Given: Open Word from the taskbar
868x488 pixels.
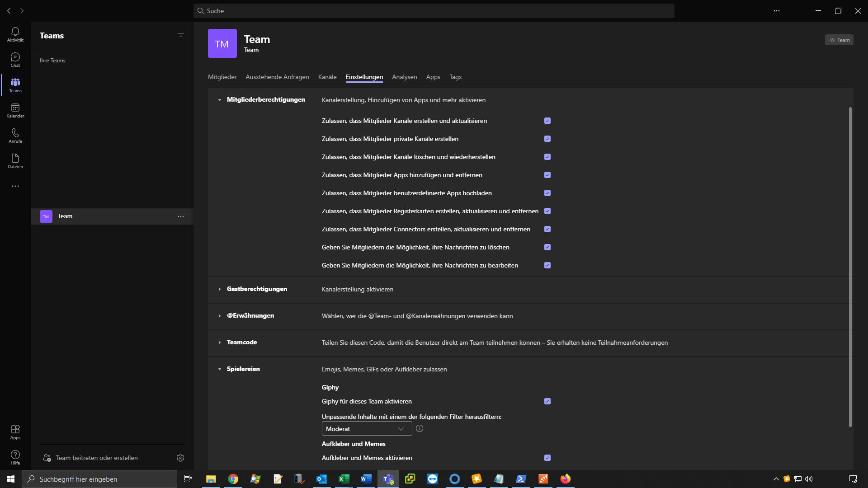Looking at the screenshot, I should click(366, 479).
